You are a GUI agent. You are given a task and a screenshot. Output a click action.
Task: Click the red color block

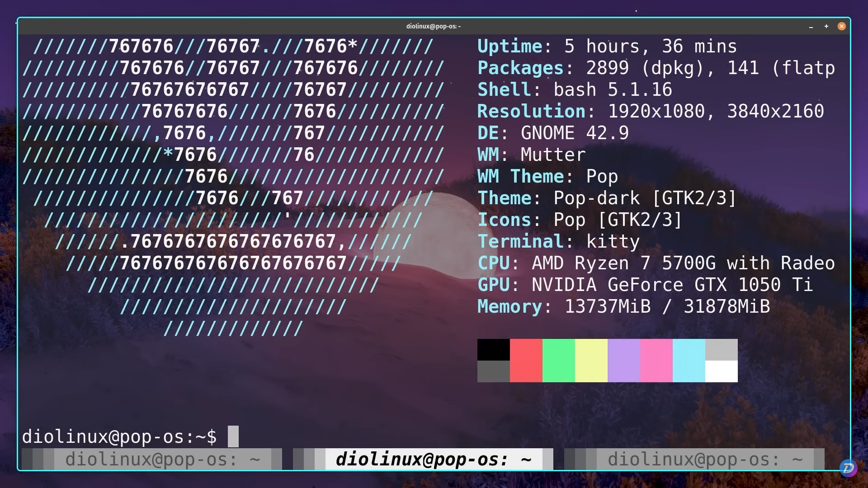(x=526, y=360)
